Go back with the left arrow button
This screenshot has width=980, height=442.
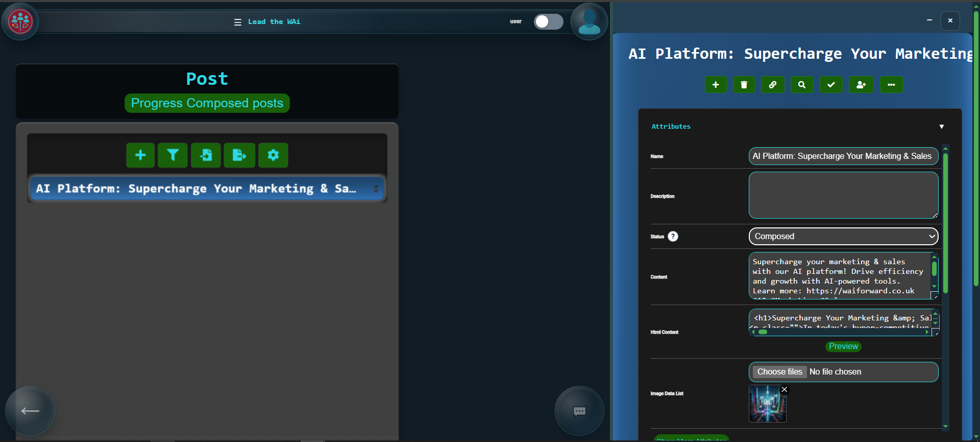(30, 411)
